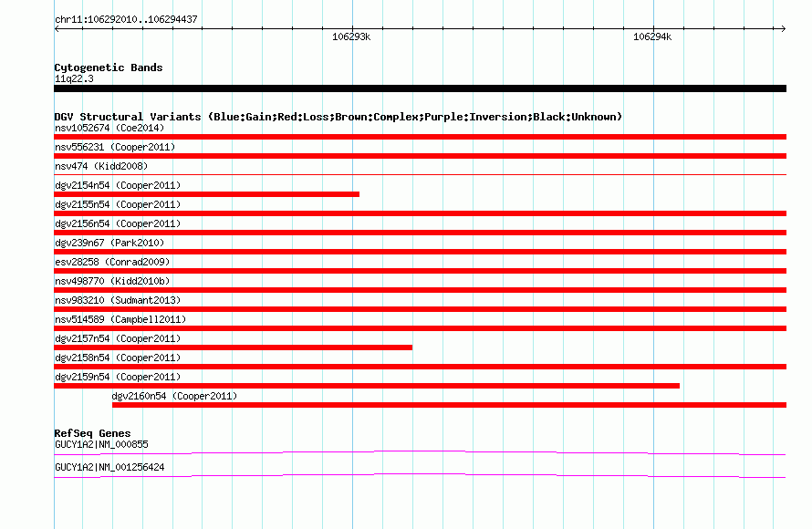Select the magenta line for GUCY1A2 NM_001256424
812x529 pixels.
420,476
